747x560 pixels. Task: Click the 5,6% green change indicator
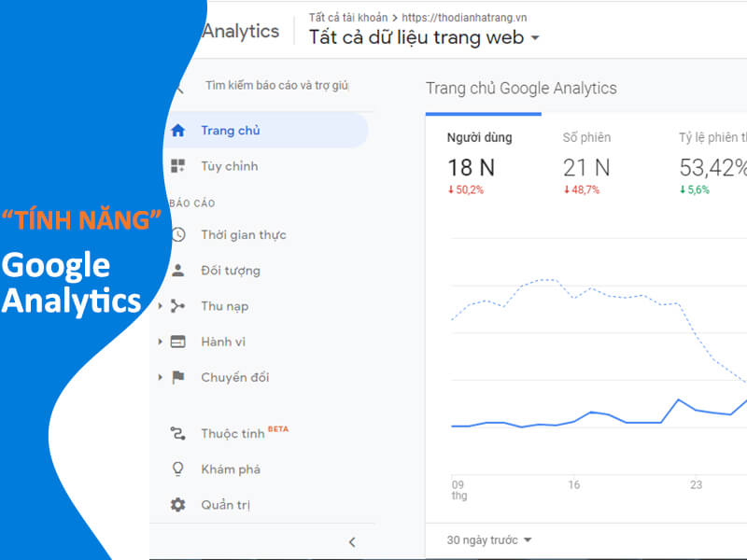(695, 190)
